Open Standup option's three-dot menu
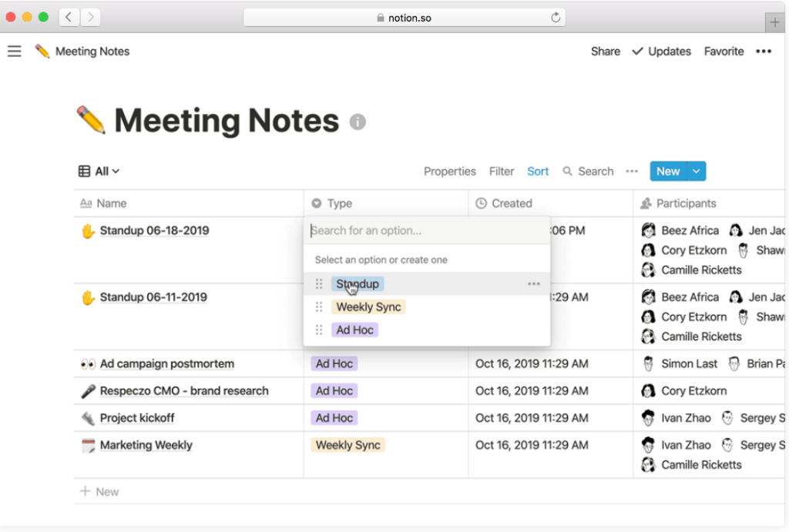Screen dimensions: 789x532 coord(533,284)
